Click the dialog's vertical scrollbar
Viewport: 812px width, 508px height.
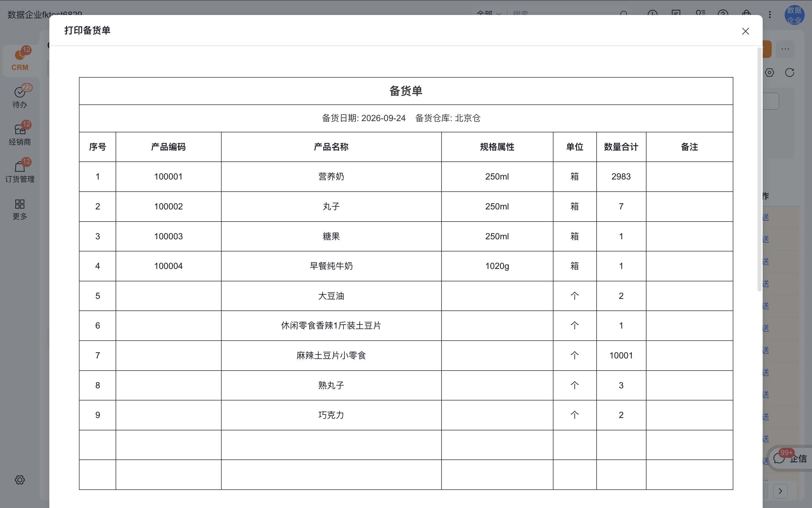pos(760,170)
